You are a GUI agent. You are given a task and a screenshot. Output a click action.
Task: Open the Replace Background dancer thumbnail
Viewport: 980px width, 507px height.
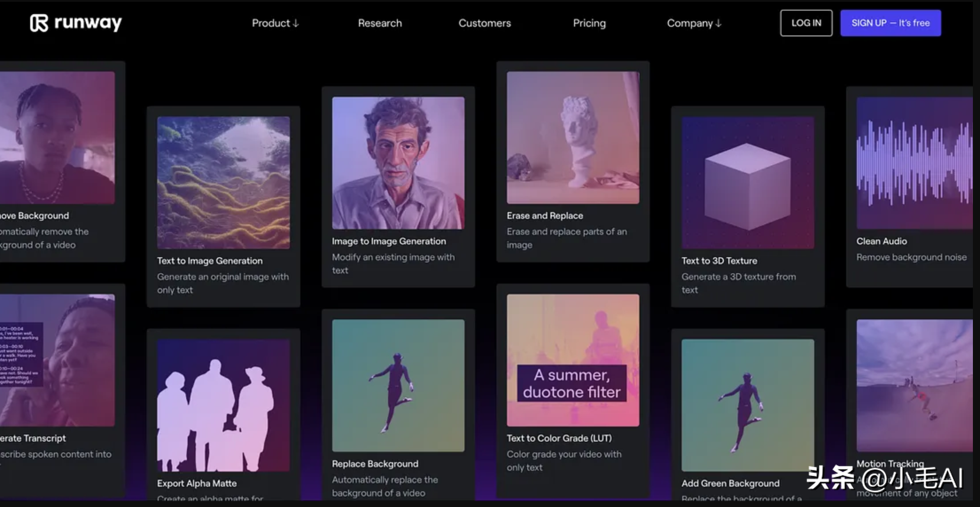click(398, 386)
